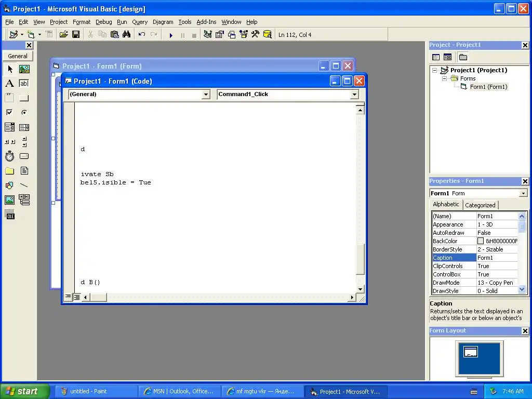This screenshot has height=399, width=532.
Task: Switch to untitled - Paint taskbar item
Action: pos(96,391)
